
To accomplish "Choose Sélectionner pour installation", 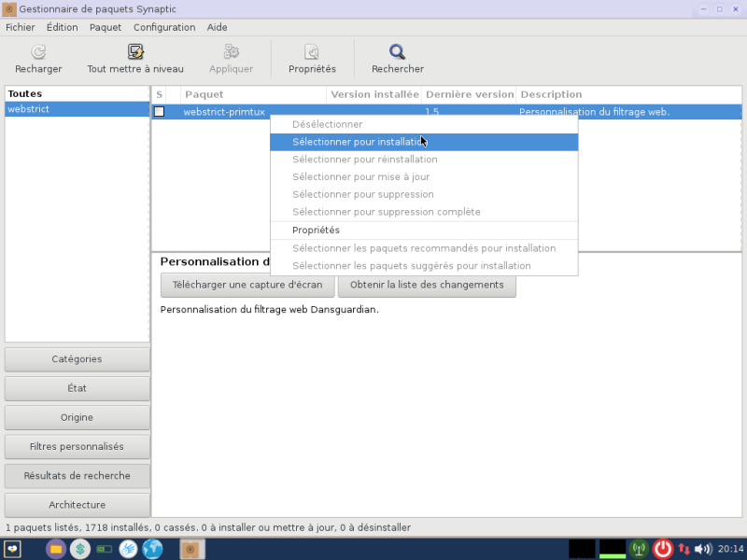I will 424,142.
